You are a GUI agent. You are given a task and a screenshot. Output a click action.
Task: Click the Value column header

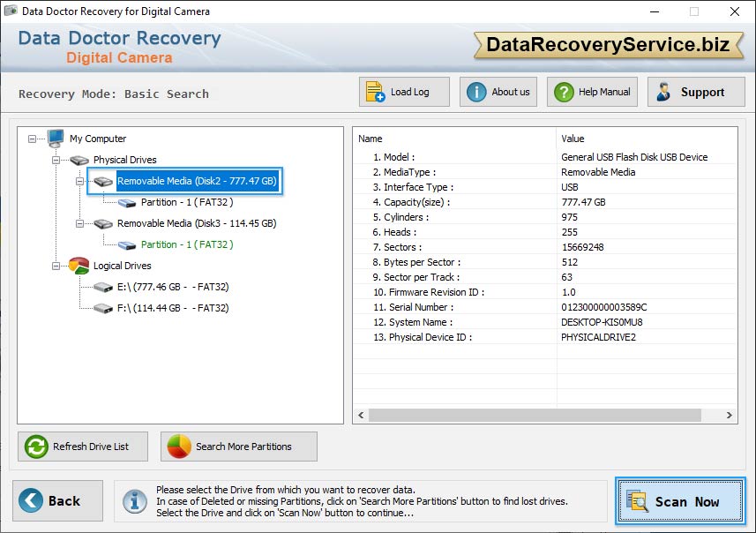click(647, 139)
